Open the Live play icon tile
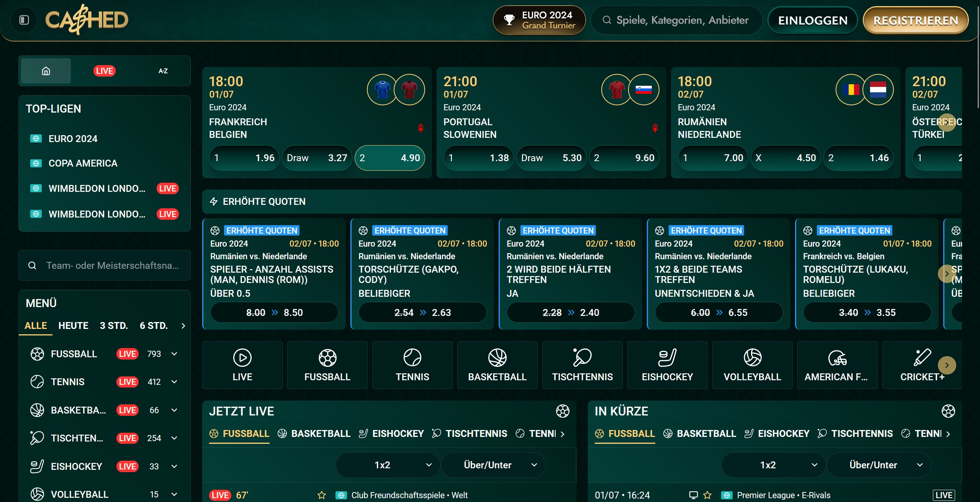The width and height of the screenshot is (980, 502). tap(242, 358)
